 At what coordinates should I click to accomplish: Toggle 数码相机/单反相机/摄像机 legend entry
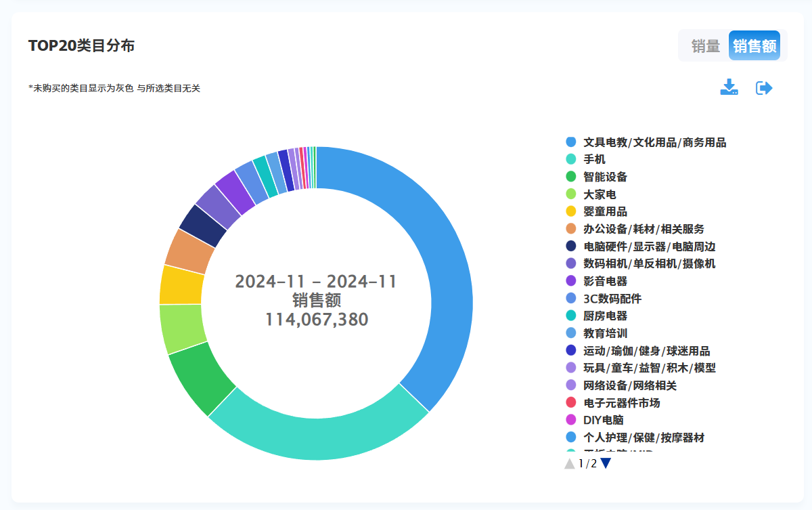[x=641, y=263]
